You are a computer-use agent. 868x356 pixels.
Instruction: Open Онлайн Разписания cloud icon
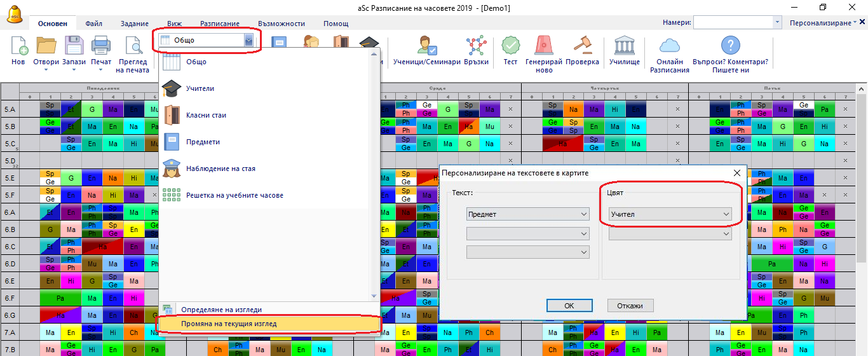669,47
